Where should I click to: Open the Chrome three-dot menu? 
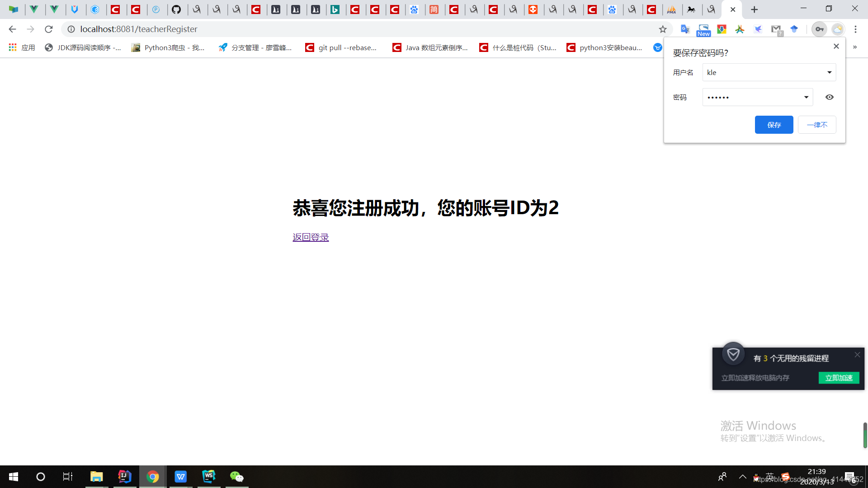855,29
